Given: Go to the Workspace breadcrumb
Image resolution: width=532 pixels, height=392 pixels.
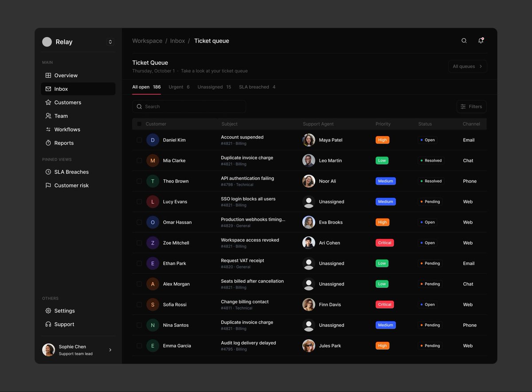Looking at the screenshot, I should 147,41.
